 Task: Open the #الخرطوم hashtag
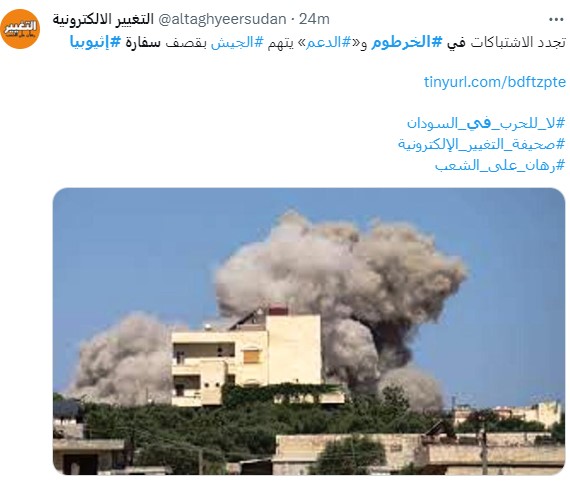[407, 43]
